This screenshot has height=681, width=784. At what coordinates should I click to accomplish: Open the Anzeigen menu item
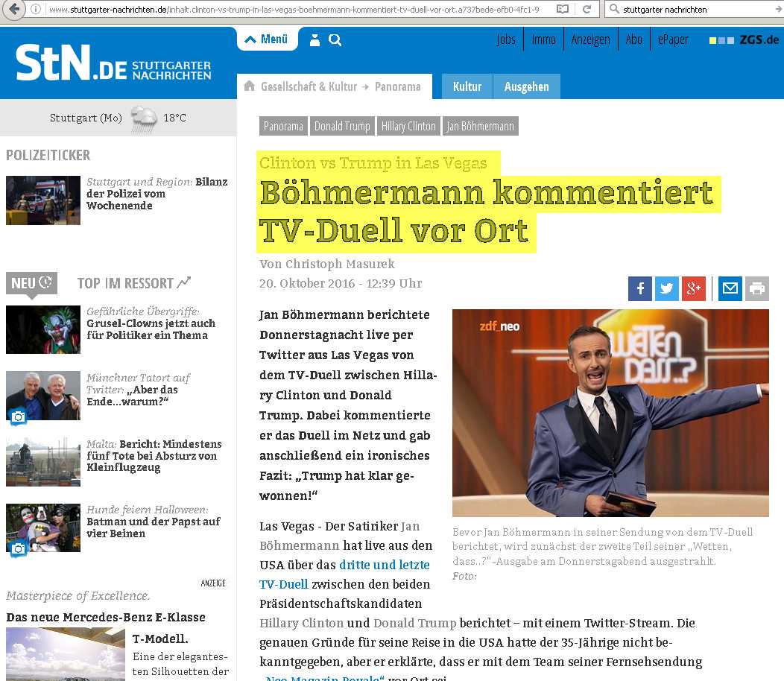click(x=590, y=39)
